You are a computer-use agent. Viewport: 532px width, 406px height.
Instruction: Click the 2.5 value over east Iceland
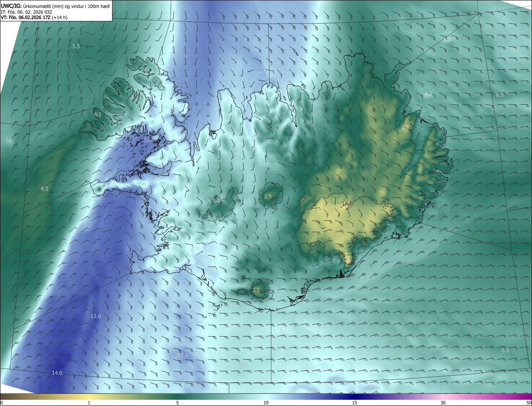(x=405, y=127)
